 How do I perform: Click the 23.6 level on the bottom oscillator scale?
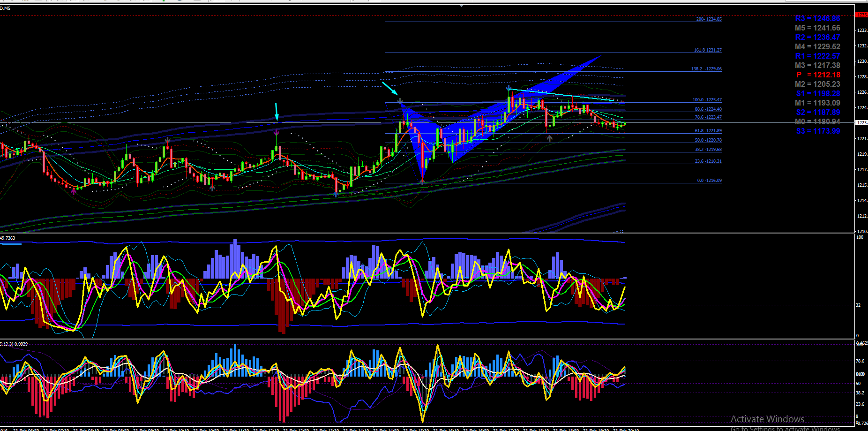tap(860, 404)
